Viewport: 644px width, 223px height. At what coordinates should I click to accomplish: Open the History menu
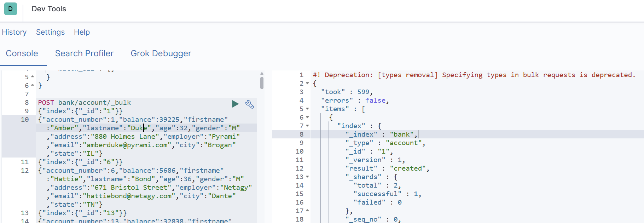click(14, 32)
